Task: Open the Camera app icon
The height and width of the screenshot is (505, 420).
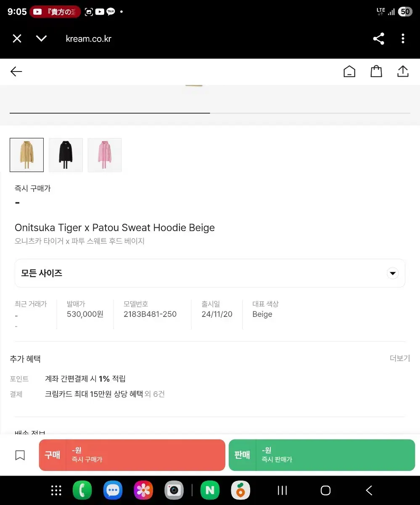Action: (174, 490)
